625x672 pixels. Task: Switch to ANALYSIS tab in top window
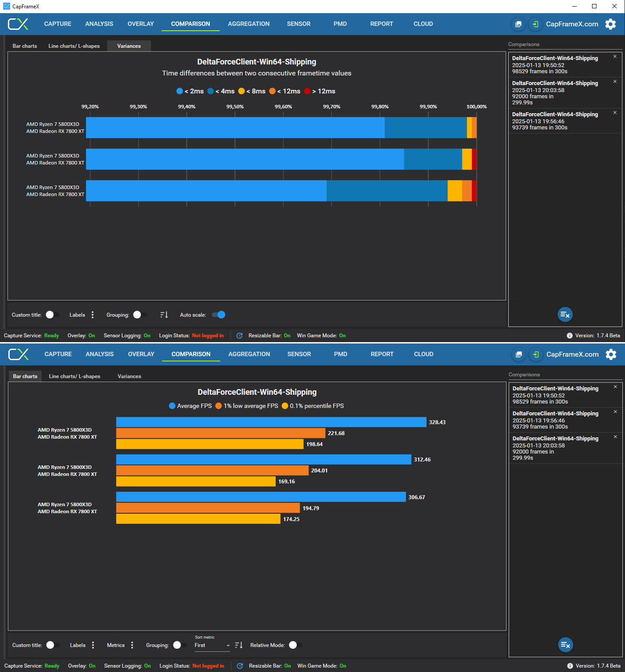pyautogui.click(x=99, y=24)
